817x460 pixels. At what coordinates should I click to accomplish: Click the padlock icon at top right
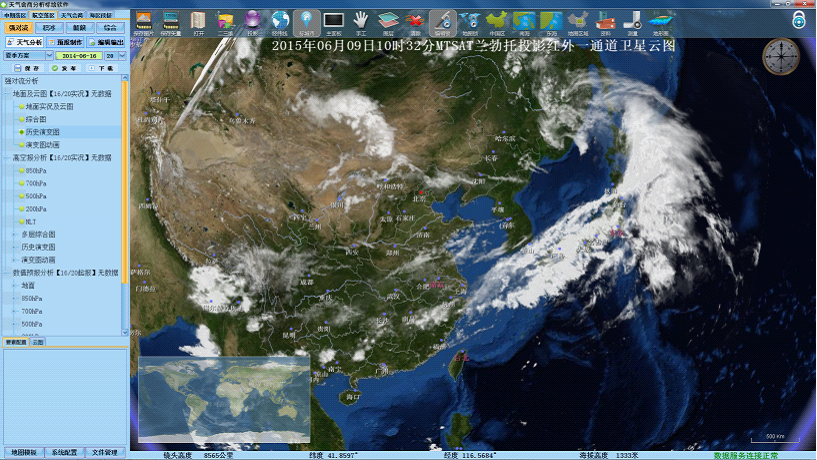[x=798, y=20]
